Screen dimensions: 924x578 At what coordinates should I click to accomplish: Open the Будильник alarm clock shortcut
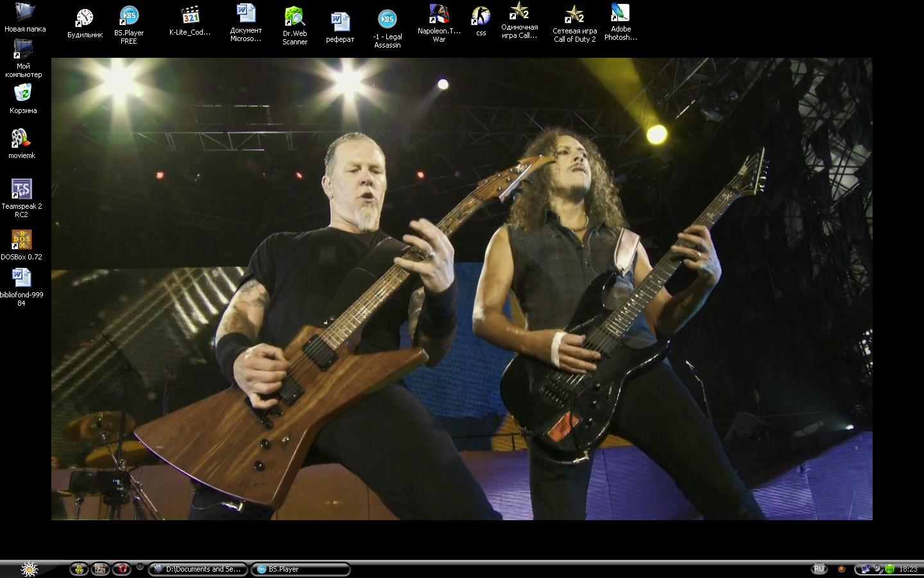84,19
